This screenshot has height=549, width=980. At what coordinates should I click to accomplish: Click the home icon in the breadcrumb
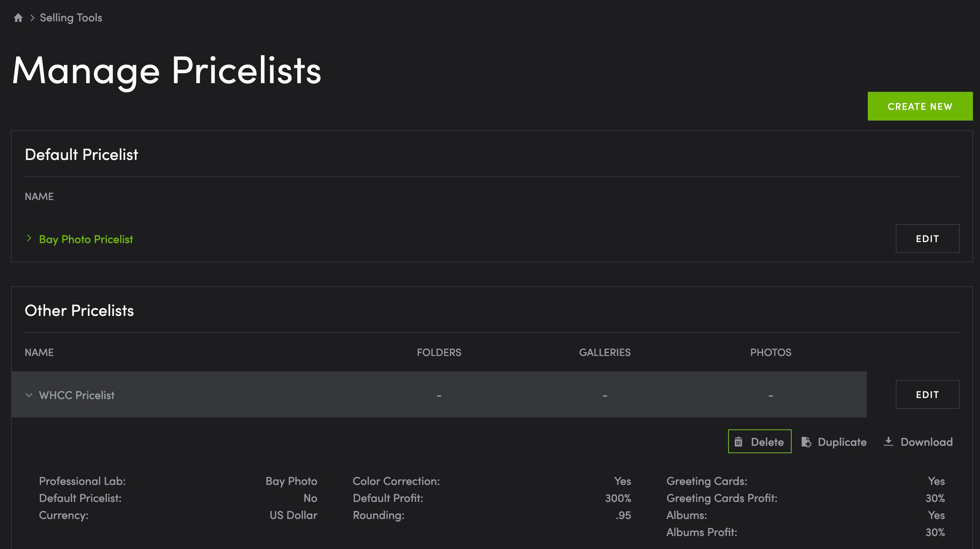coord(18,18)
